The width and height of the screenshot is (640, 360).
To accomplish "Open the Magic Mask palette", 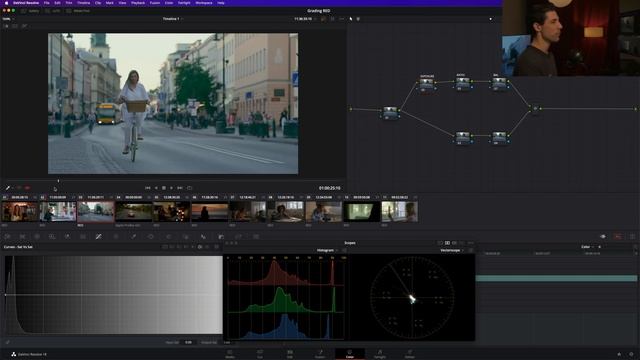I will tap(186, 236).
